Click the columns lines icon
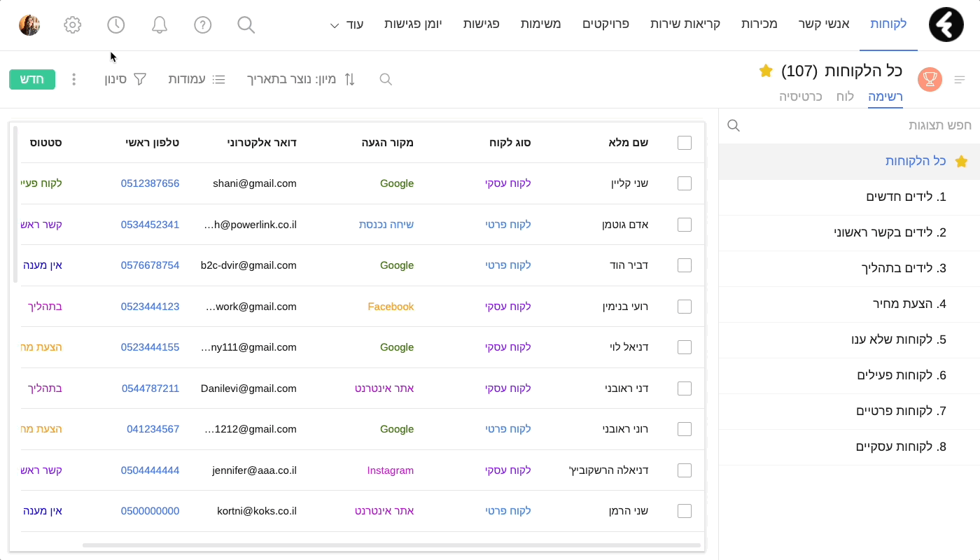 [219, 79]
